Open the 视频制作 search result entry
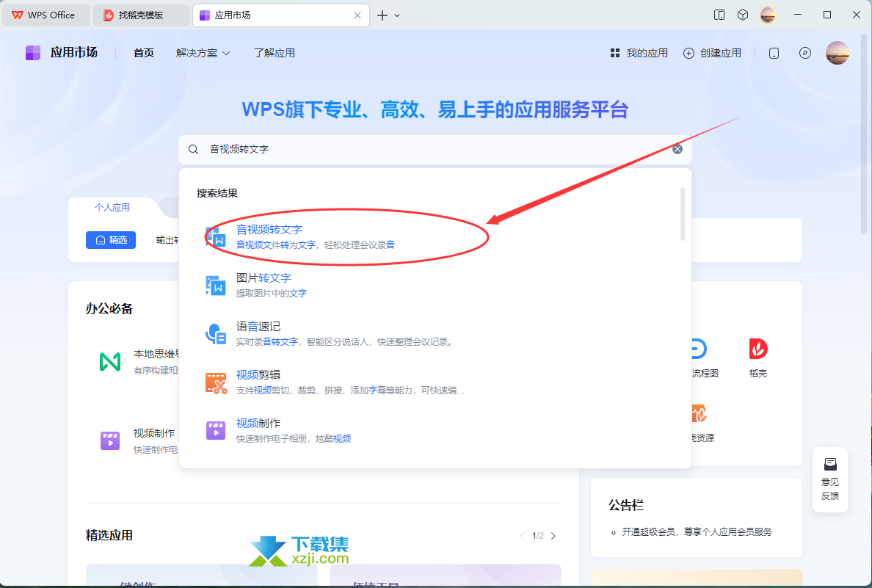This screenshot has height=588, width=872. (435, 431)
